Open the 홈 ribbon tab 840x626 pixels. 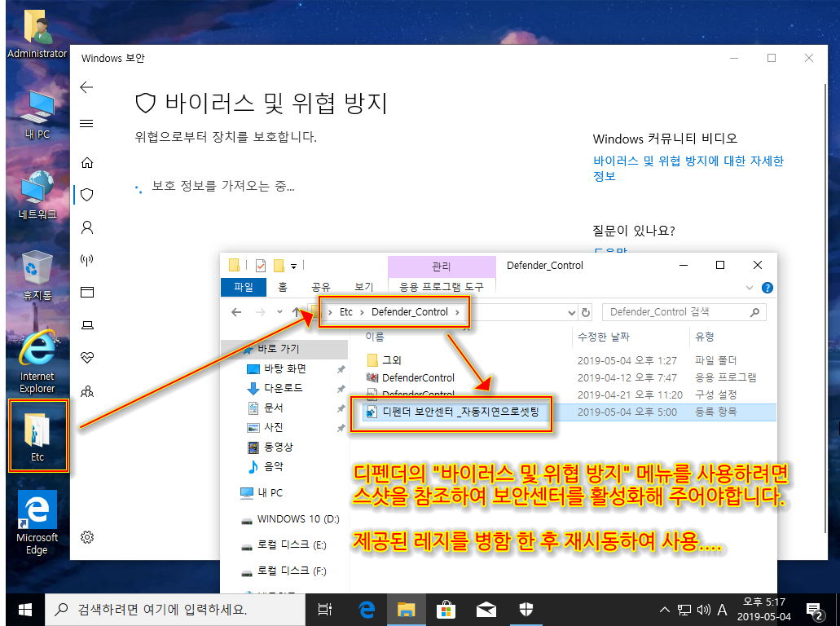tap(283, 287)
